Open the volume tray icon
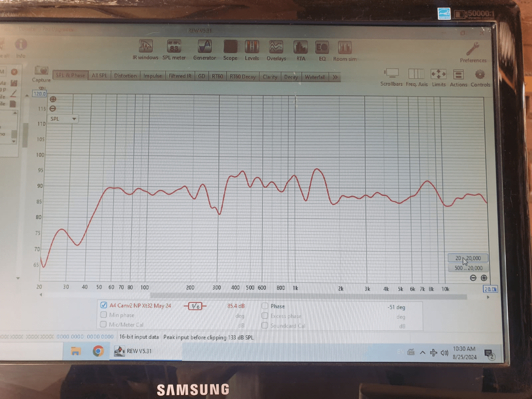Viewport: 532px width, 399px height. click(444, 353)
